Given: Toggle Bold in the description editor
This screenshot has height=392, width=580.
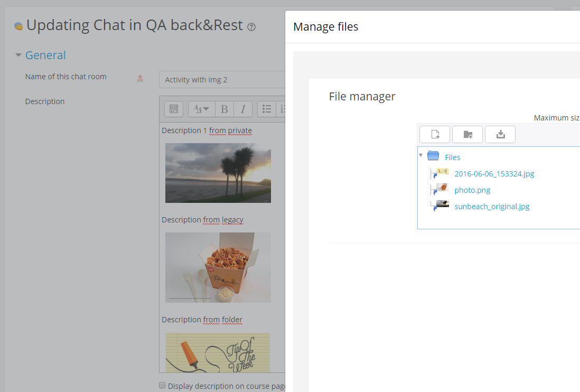Looking at the screenshot, I should [224, 109].
